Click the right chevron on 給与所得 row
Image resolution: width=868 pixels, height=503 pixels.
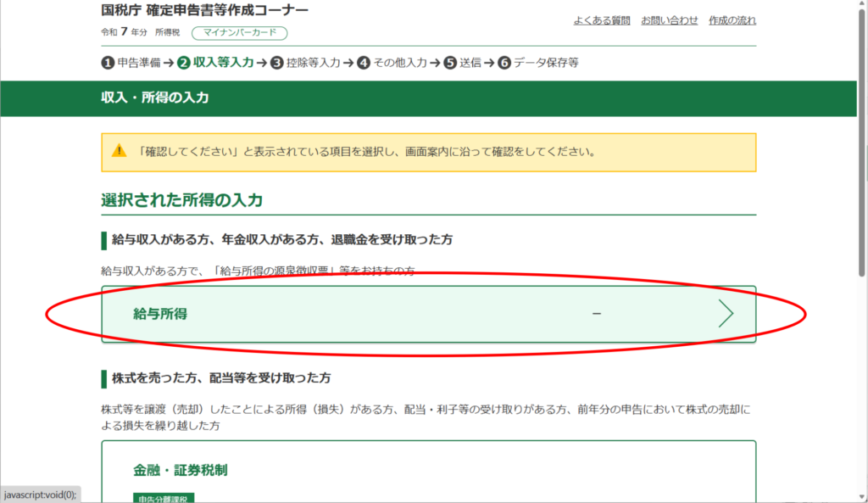pos(725,314)
